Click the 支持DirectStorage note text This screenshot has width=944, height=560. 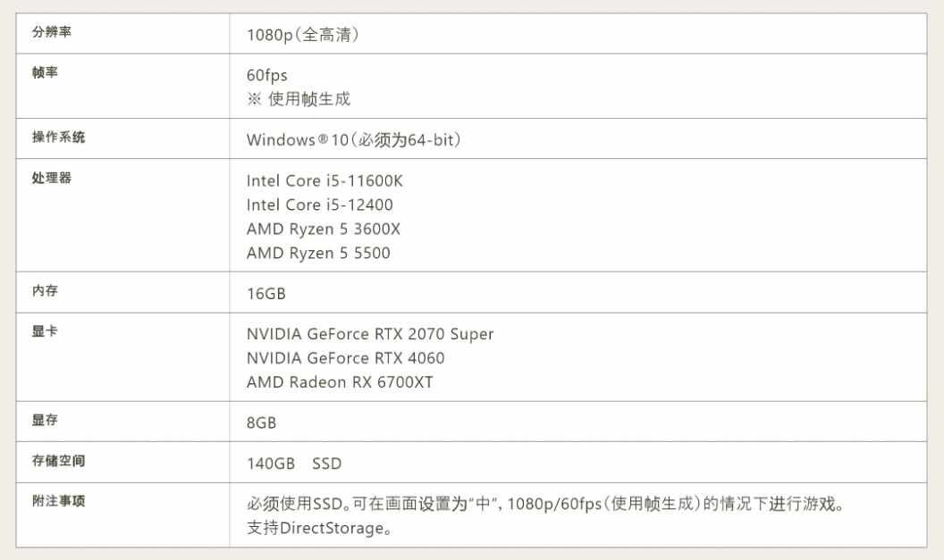319,529
